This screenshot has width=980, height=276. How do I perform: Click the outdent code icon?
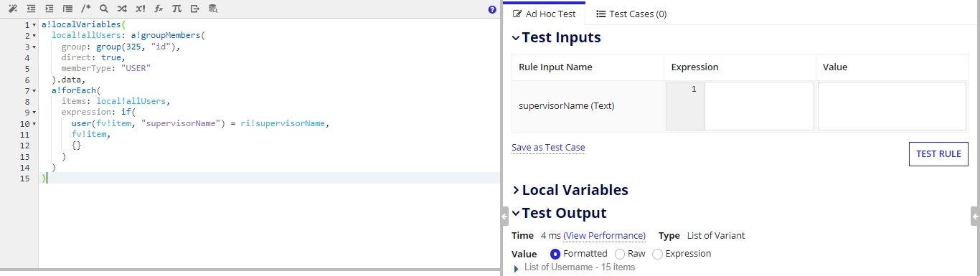[x=31, y=9]
